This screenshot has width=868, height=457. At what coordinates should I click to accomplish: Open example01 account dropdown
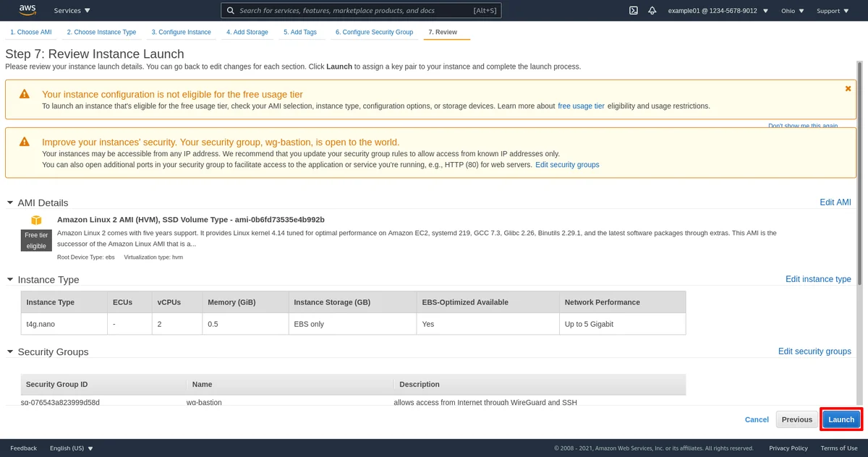(x=718, y=11)
